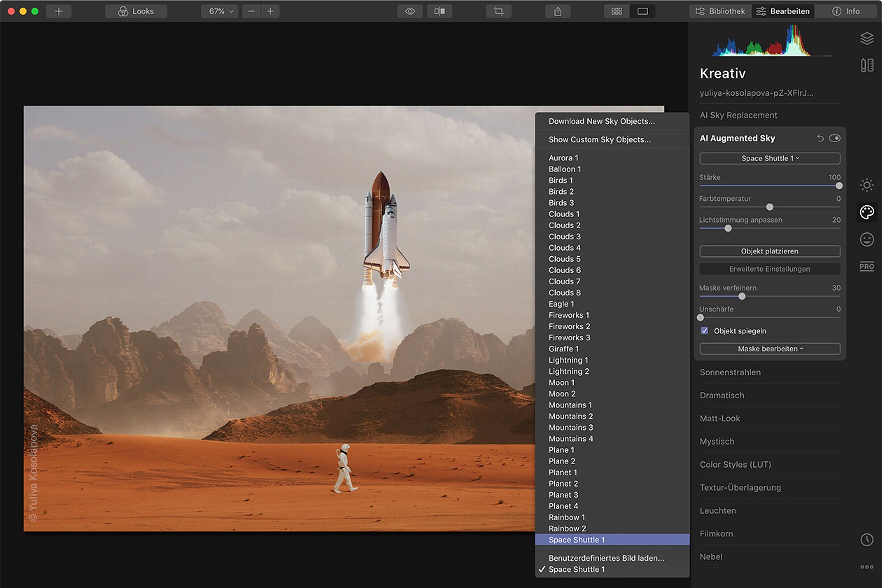Select the Essentials sun icon in sidebar
The image size is (882, 588).
(867, 185)
